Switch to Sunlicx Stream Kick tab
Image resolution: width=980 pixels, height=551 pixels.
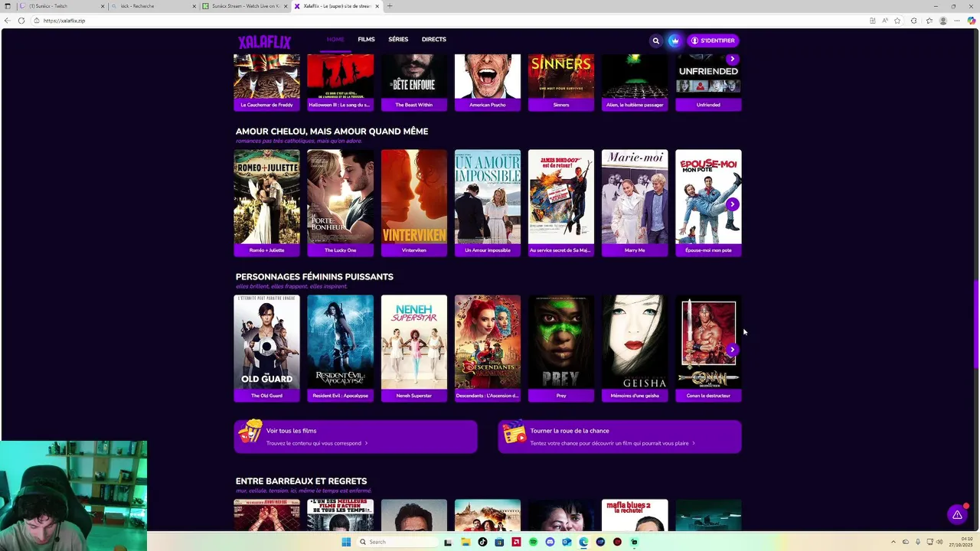point(245,6)
